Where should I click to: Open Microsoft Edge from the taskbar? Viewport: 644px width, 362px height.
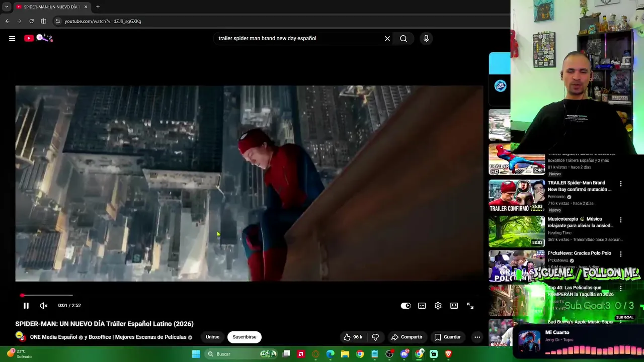pos(330,354)
